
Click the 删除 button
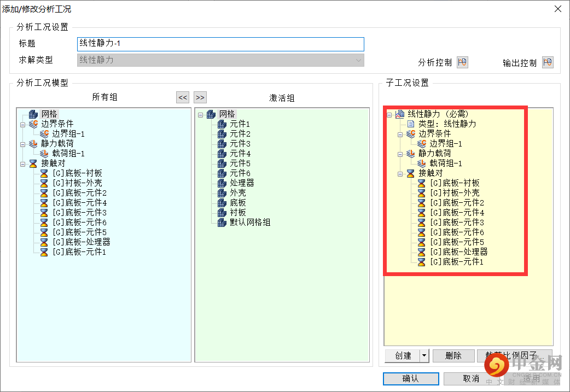point(453,356)
